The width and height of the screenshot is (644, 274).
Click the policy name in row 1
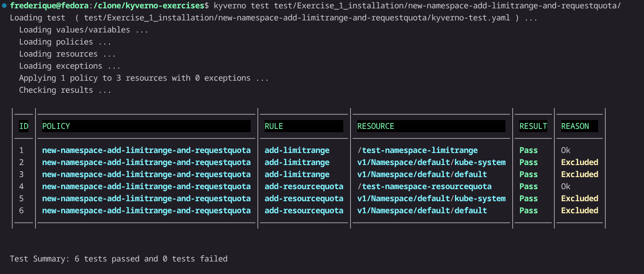146,150
